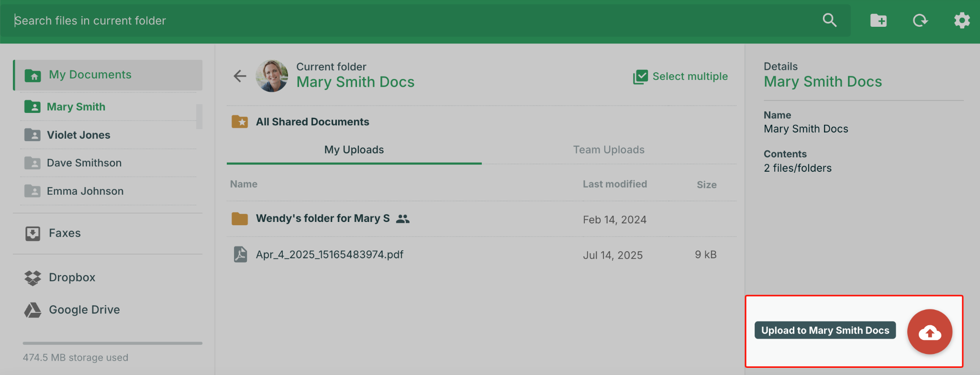Click Mary Smith's profile photo
The height and width of the screenshot is (375, 980).
pyautogui.click(x=272, y=76)
